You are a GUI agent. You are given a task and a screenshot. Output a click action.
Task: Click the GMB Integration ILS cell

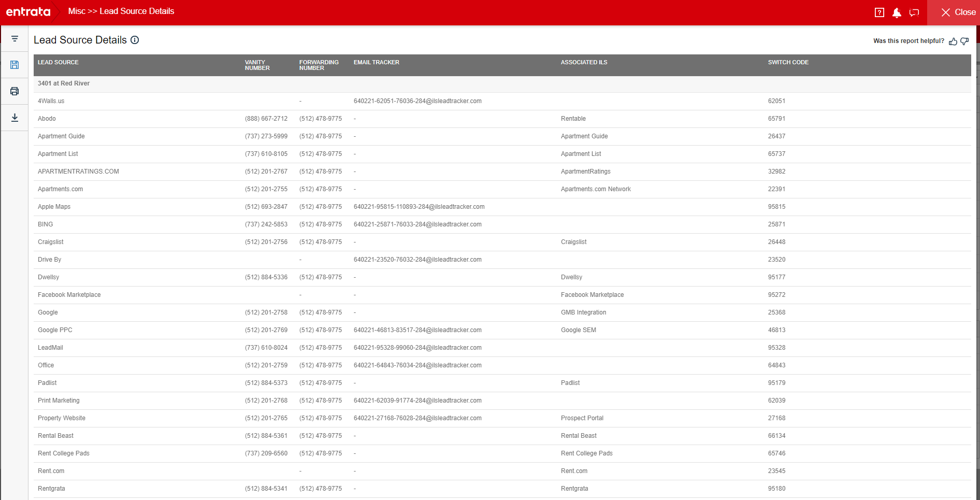583,312
